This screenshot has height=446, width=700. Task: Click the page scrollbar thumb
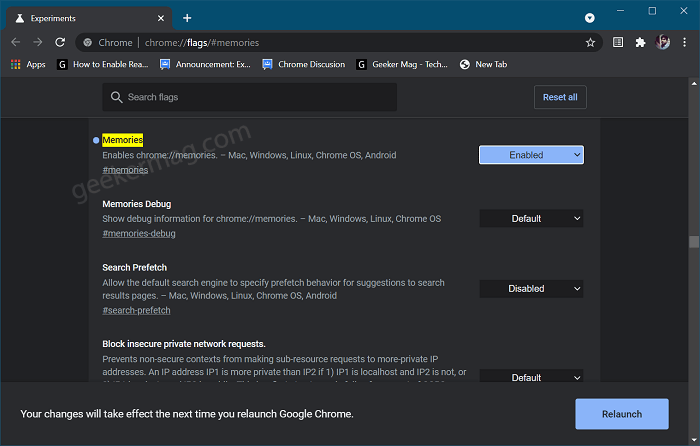click(x=694, y=242)
